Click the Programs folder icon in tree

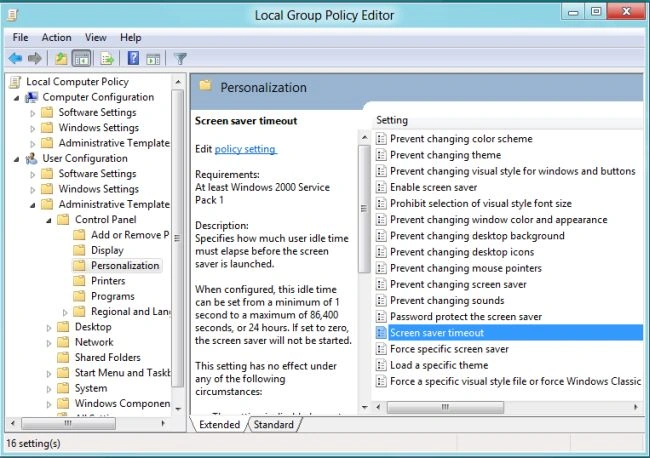[x=79, y=296]
